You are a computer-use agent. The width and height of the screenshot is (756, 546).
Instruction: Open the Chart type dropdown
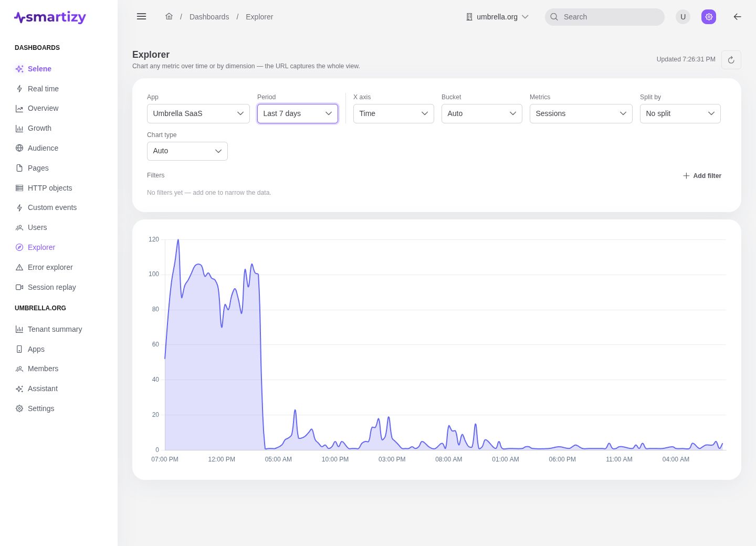click(x=187, y=151)
